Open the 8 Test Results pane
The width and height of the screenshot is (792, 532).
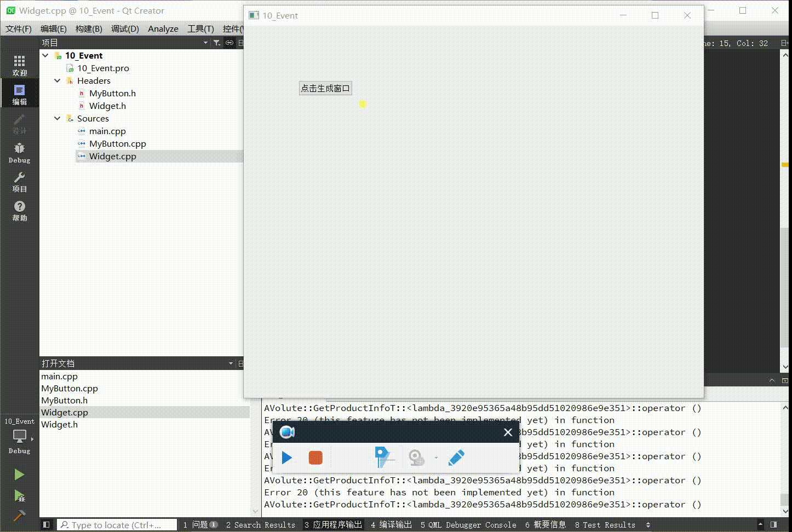pyautogui.click(x=605, y=525)
